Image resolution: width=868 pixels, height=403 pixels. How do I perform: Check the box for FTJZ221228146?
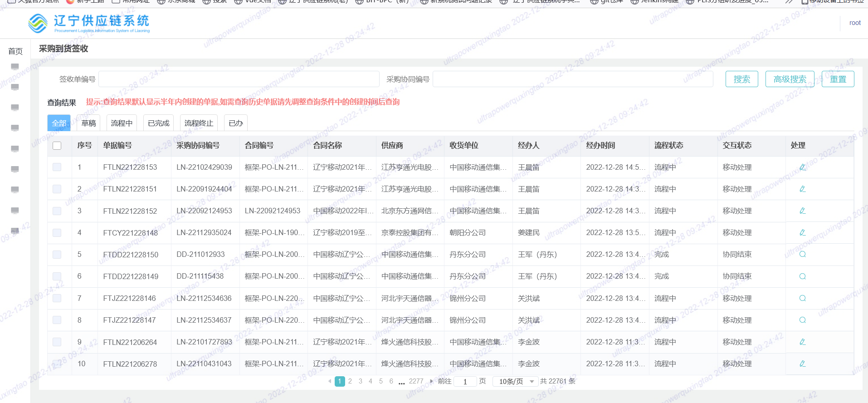click(57, 298)
